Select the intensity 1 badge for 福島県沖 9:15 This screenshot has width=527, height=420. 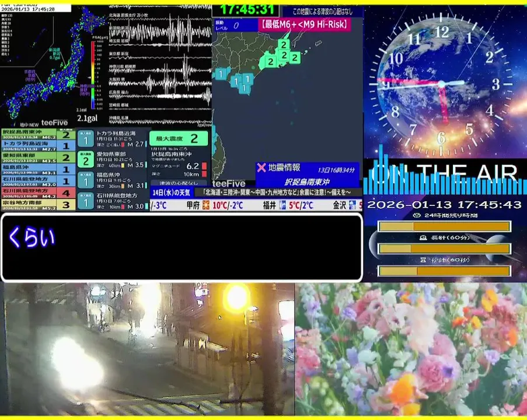86,180
